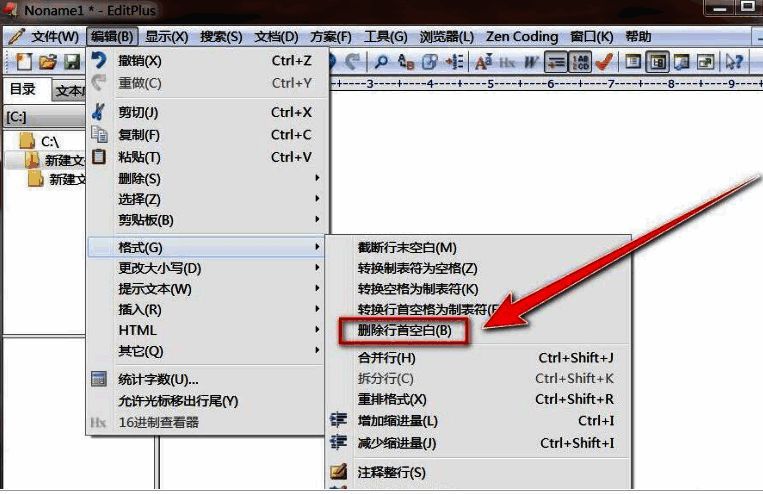763x494 pixels.
Task: Switch to the 文本 sidebar tab
Action: point(69,91)
